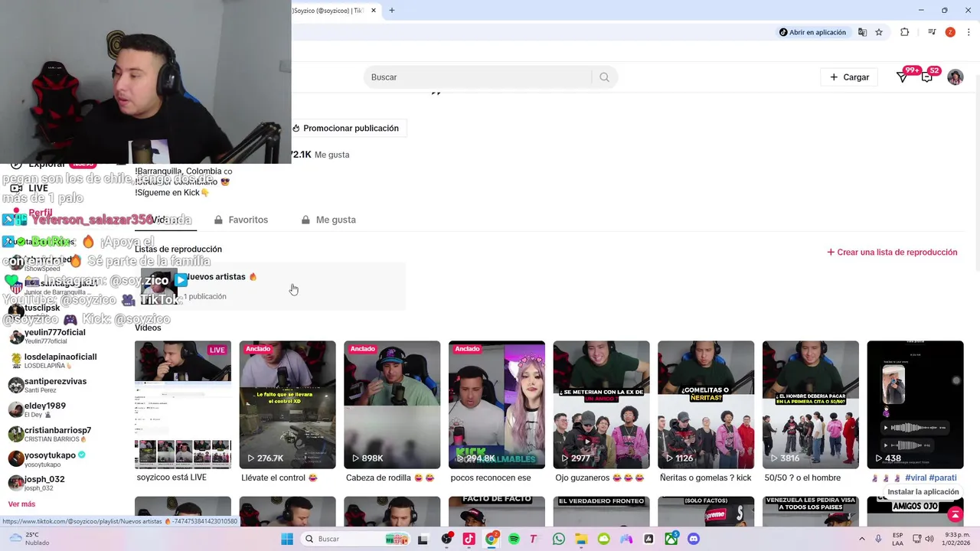980x551 pixels.
Task: Open Spotify from the taskbar
Action: pos(514,539)
